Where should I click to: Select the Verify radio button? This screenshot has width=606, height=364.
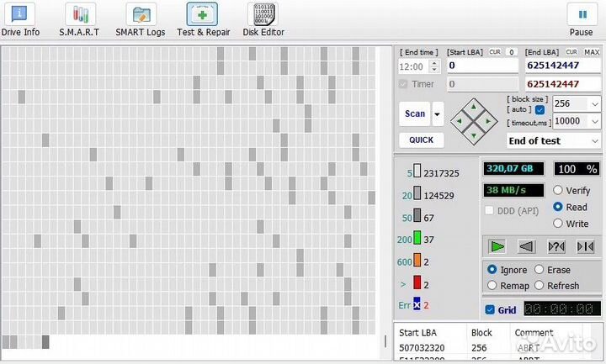point(558,190)
